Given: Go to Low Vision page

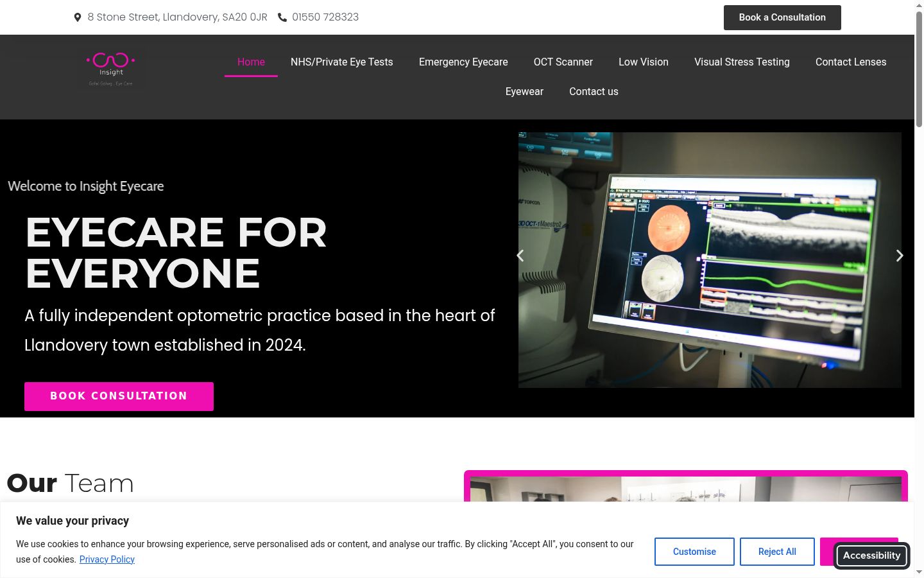Looking at the screenshot, I should 644,62.
